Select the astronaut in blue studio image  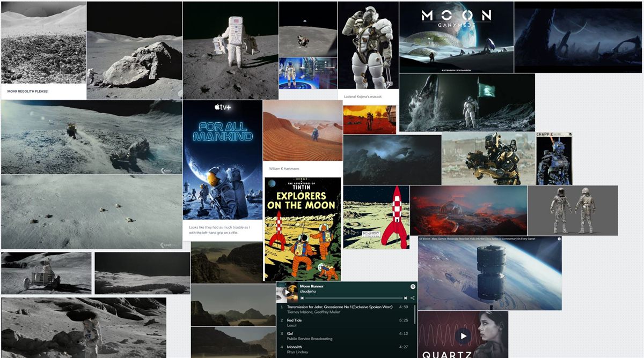308,73
